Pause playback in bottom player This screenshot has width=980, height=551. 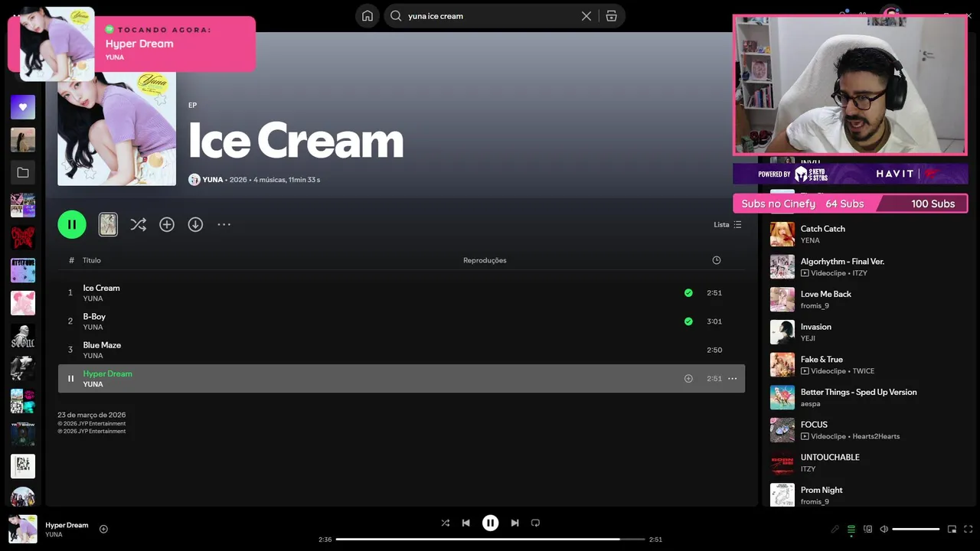click(490, 523)
